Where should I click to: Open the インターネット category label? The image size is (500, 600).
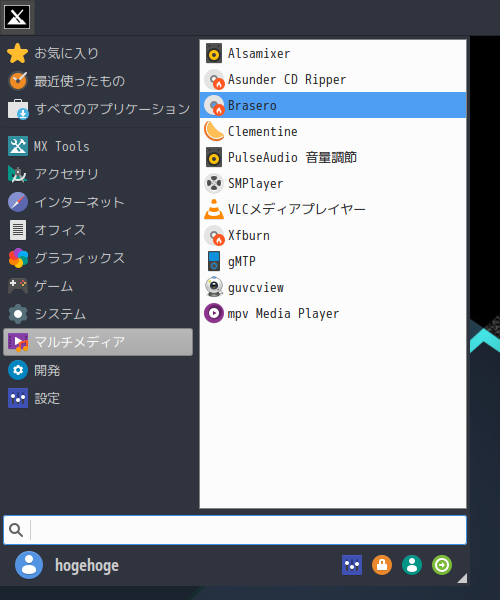coord(80,202)
